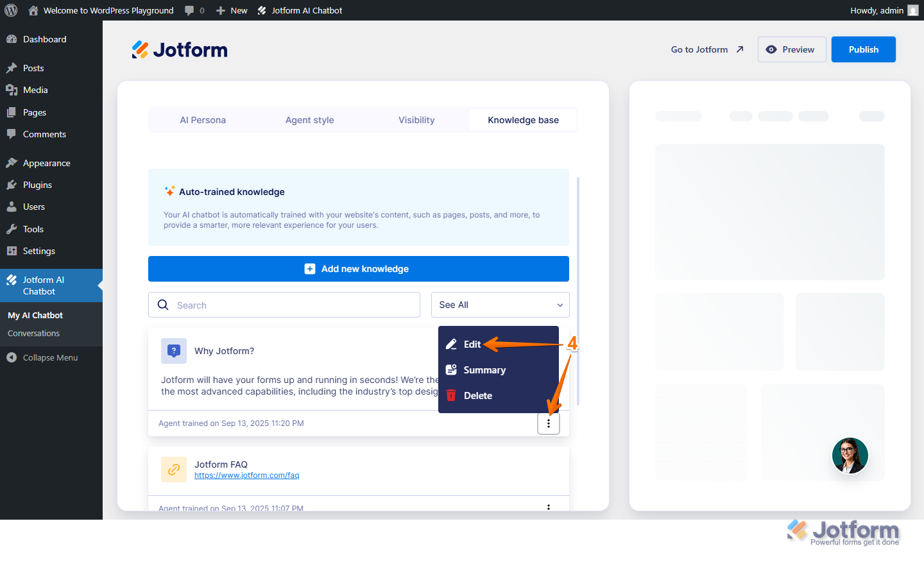Choose Edit from the context menu
This screenshot has height=562, width=924.
tap(499, 344)
